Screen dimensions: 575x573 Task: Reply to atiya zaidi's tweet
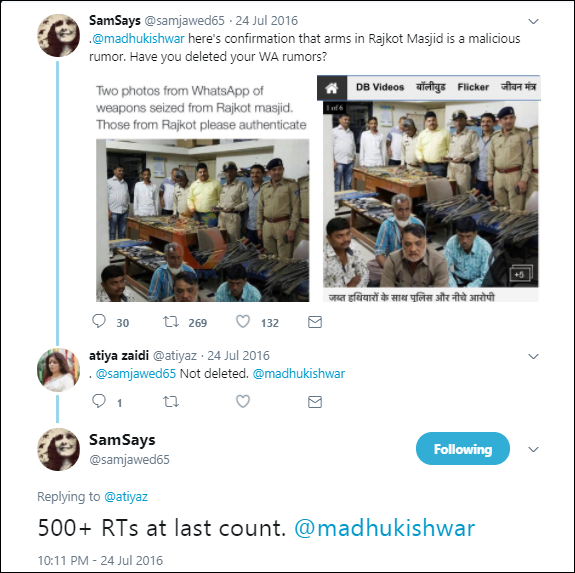coord(99,401)
